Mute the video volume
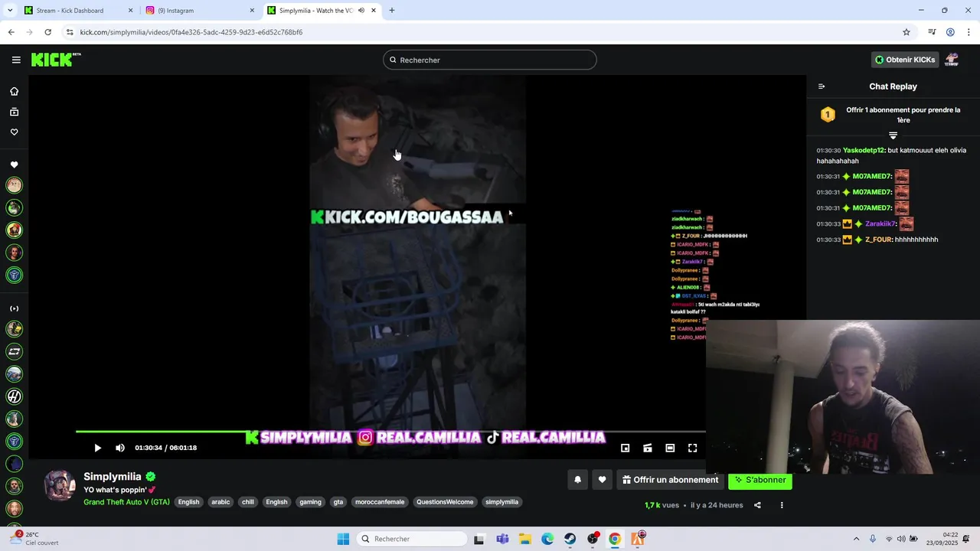Screen dimensions: 980x551 coord(120,448)
